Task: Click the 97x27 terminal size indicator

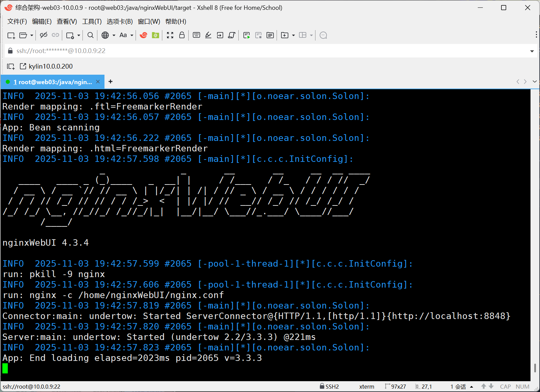Action: click(x=396, y=387)
